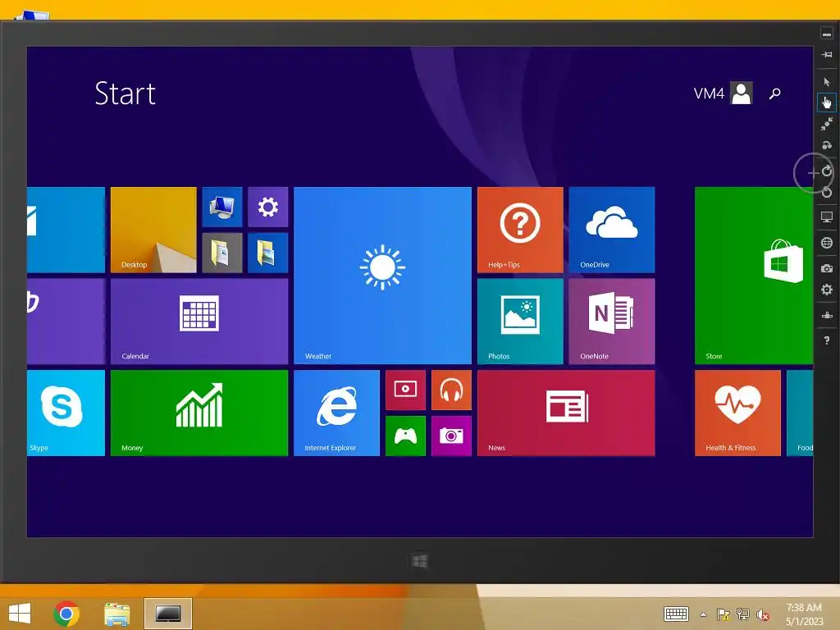Viewport: 840px width, 630px height.
Task: Rotate simulator clockwise
Action: (827, 171)
